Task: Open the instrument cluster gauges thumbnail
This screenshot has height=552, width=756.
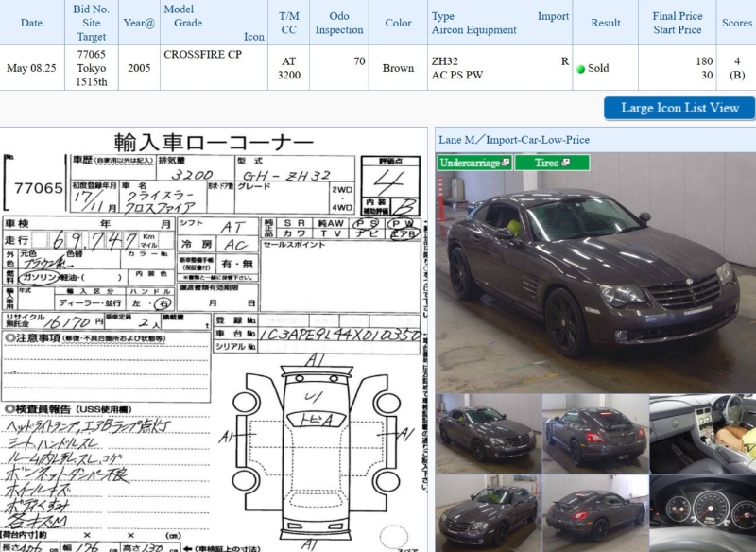Action: (x=701, y=513)
